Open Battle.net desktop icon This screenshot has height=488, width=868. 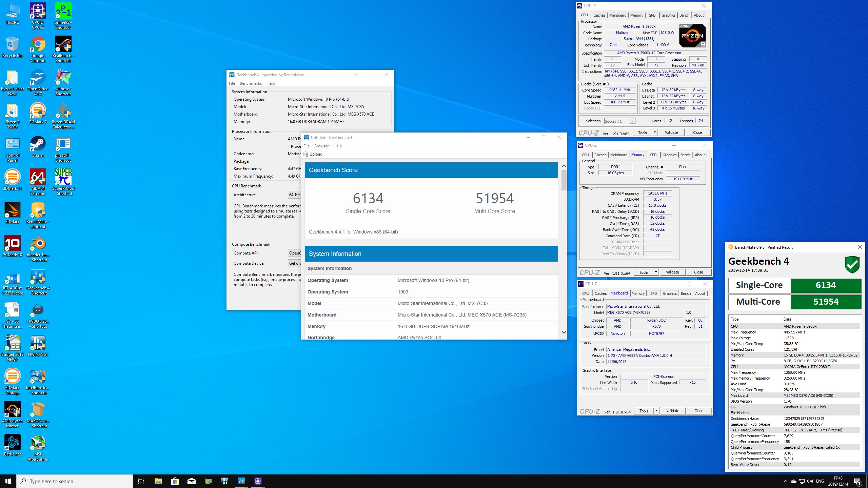point(13,446)
